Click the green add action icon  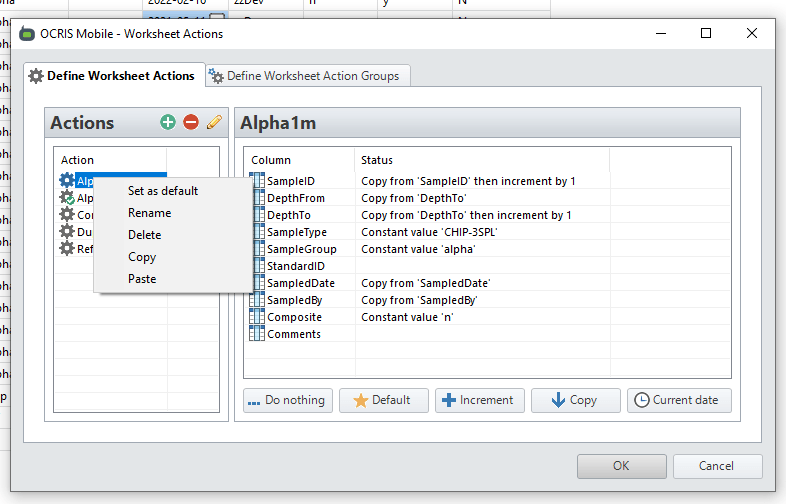[167, 122]
